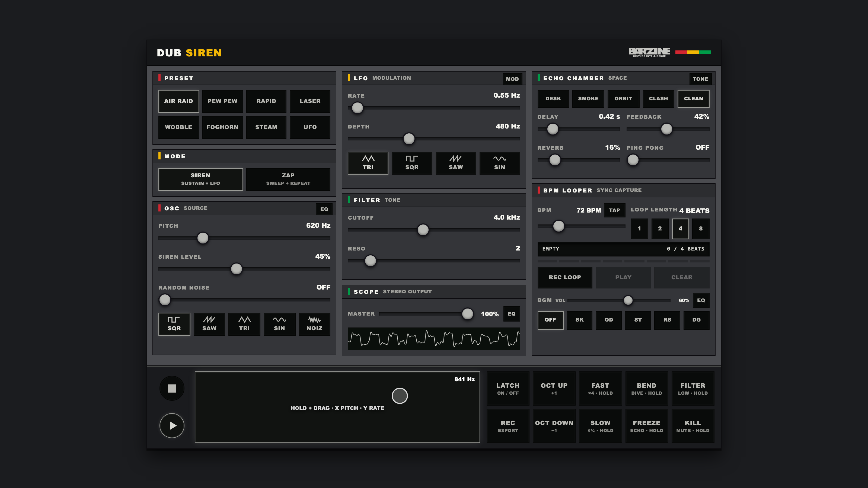Image resolution: width=868 pixels, height=488 pixels.
Task: Click the BARZINE logo
Action: coord(649,52)
